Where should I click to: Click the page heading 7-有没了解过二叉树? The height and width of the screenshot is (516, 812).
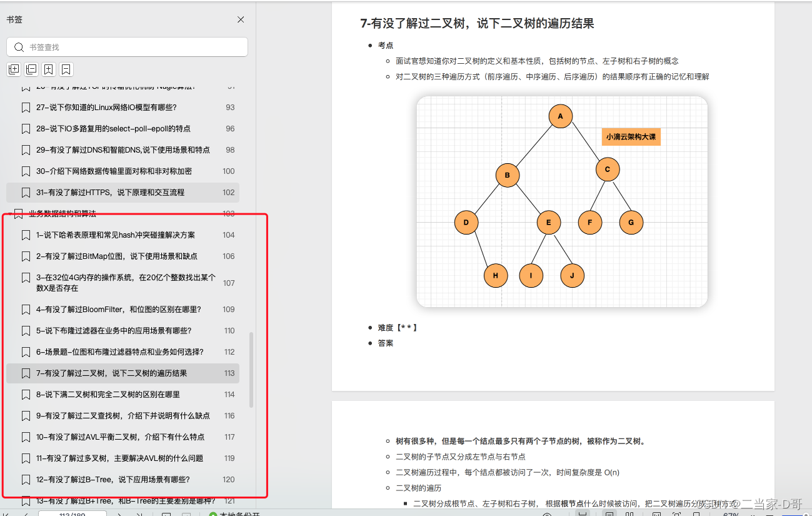point(477,24)
